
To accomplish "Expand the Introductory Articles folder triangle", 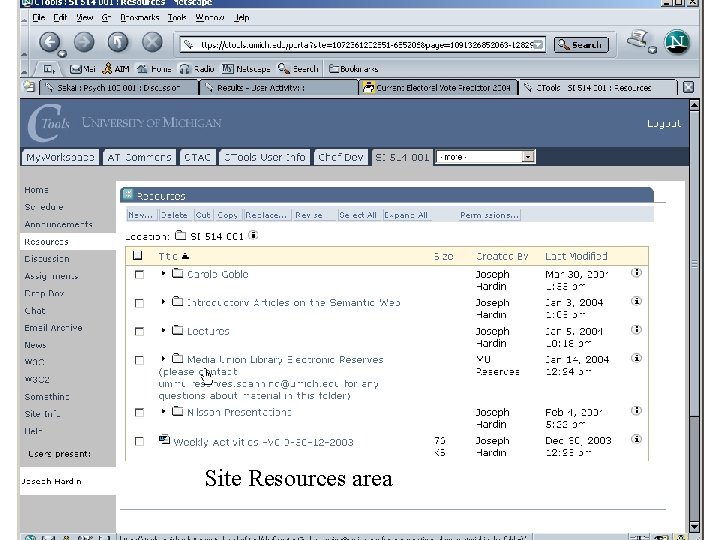I will pyautogui.click(x=163, y=302).
